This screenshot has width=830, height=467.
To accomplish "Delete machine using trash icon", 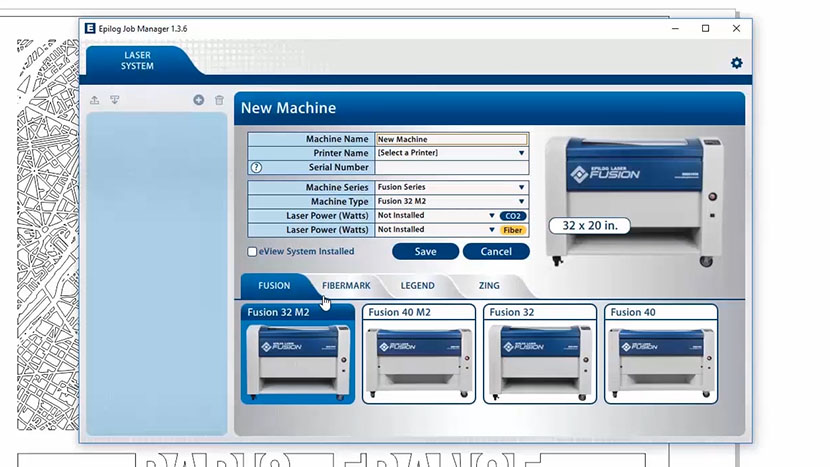I will pyautogui.click(x=219, y=100).
